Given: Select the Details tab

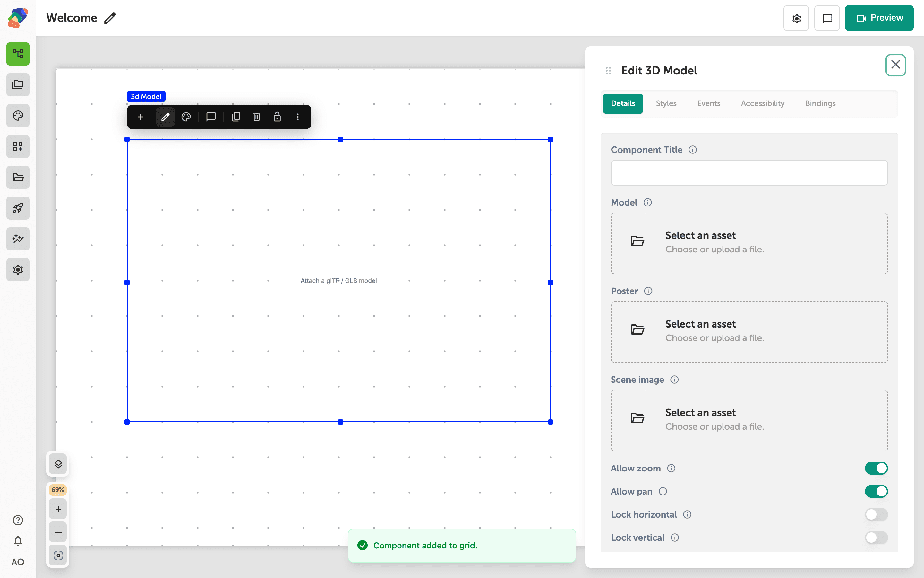Looking at the screenshot, I should tap(623, 104).
